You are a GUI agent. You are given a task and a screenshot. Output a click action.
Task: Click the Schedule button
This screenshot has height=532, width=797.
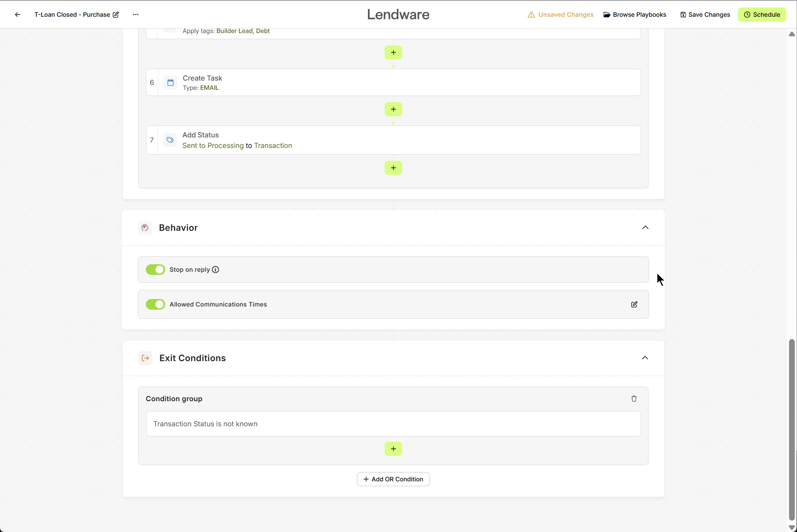coord(762,15)
